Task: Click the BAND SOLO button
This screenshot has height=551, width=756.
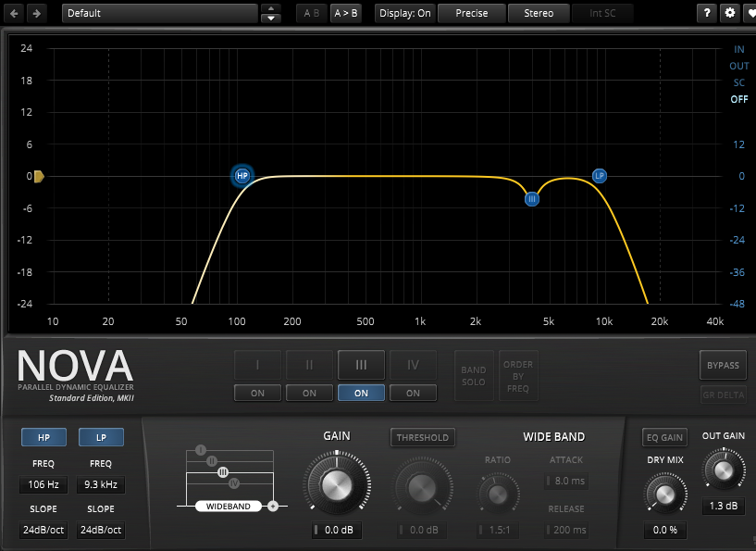Action: [x=474, y=376]
